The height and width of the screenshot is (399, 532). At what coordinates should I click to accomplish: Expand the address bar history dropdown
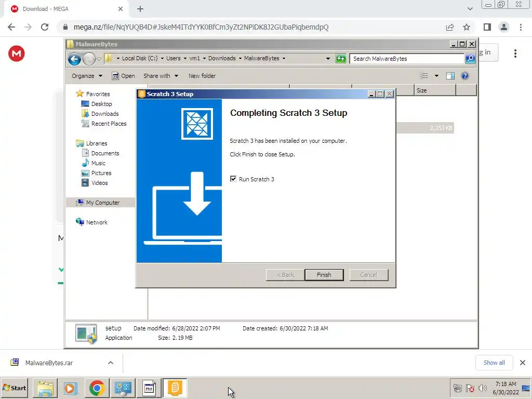point(328,59)
